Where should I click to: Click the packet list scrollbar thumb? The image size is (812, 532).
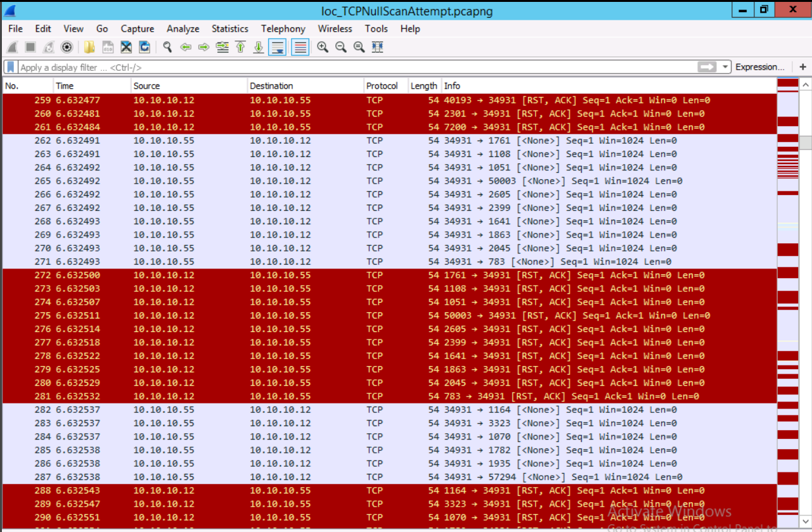806,143
